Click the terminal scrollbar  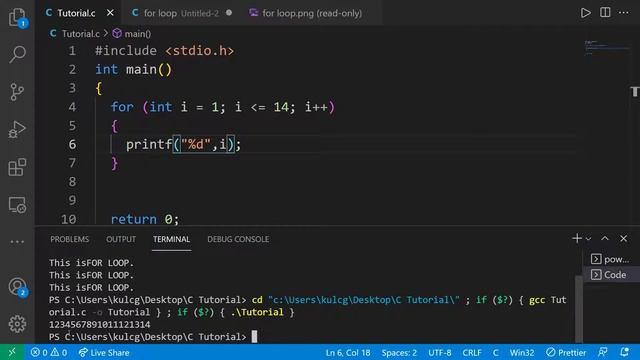click(x=578, y=308)
